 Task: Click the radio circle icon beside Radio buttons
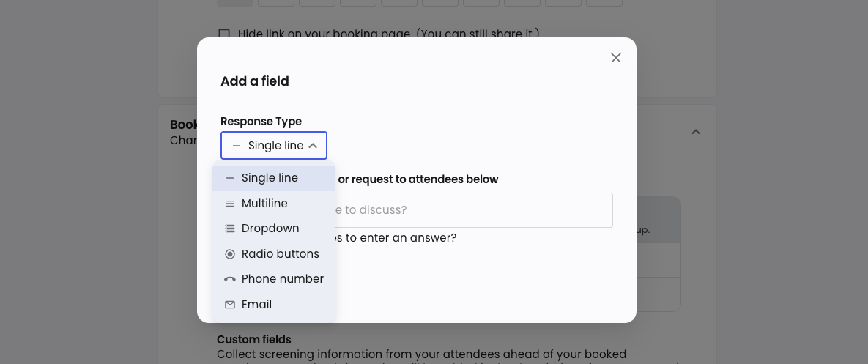click(x=230, y=254)
